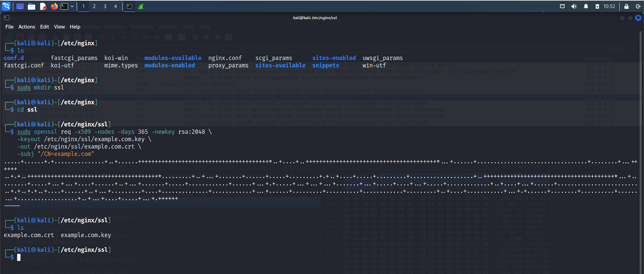This screenshot has height=274, width=644.
Task: Launch the file manager from the panel
Action: pos(32,6)
